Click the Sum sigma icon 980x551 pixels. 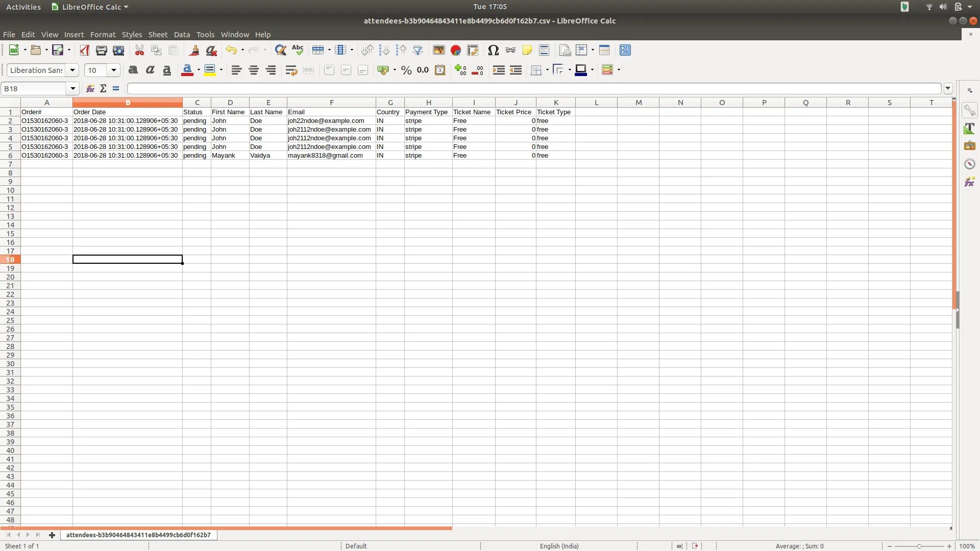[x=103, y=88]
